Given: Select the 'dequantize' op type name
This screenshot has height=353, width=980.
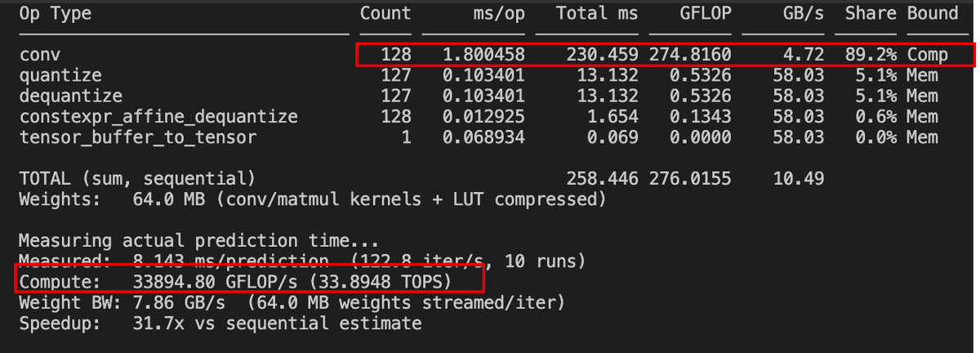Looking at the screenshot, I should [x=70, y=96].
